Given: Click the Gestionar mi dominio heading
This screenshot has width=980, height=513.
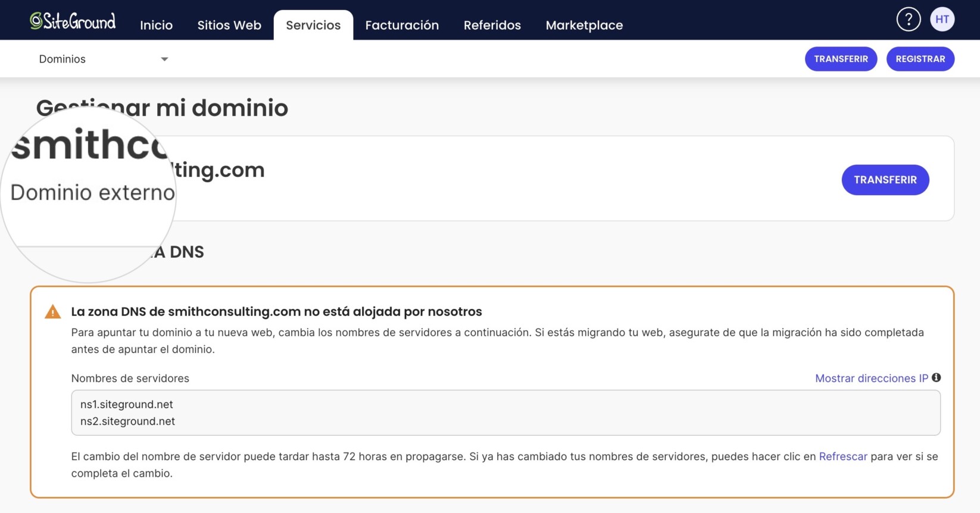Looking at the screenshot, I should [162, 108].
